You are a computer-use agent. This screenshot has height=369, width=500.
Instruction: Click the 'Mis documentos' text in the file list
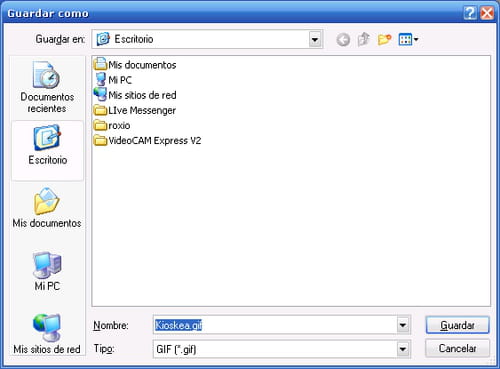tap(142, 65)
